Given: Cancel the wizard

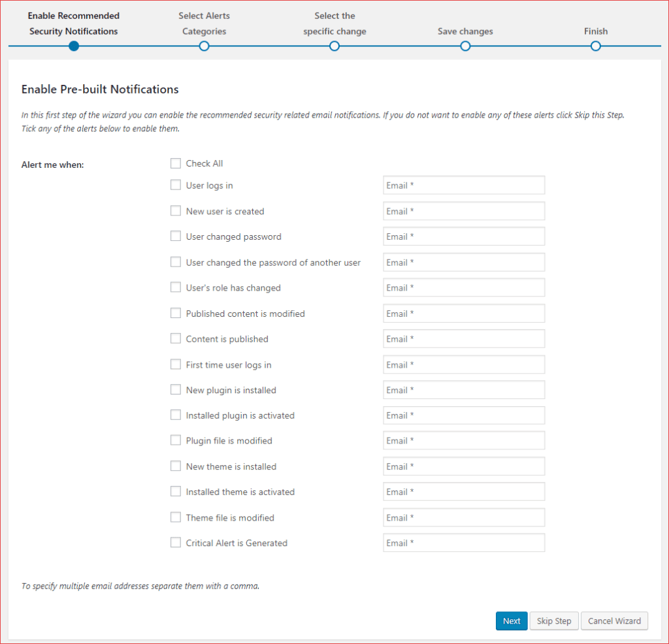Looking at the screenshot, I should (x=613, y=620).
